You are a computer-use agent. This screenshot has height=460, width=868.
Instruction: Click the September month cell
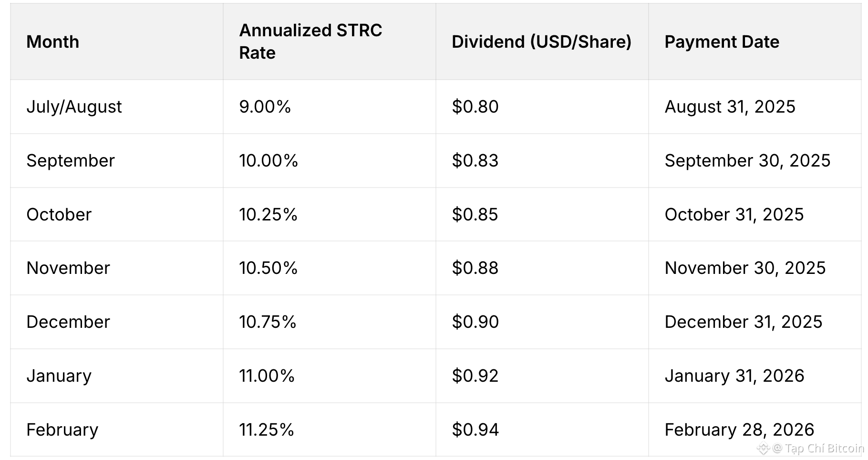(x=71, y=160)
